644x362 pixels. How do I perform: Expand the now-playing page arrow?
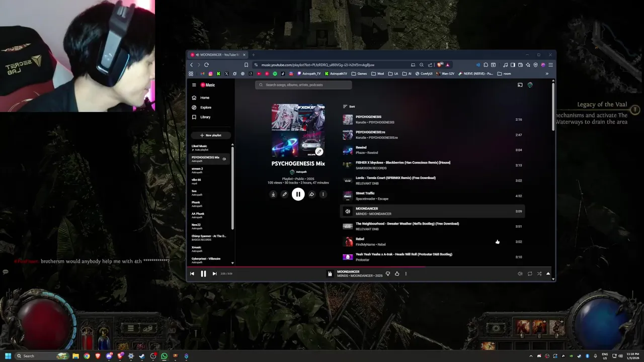point(548,274)
